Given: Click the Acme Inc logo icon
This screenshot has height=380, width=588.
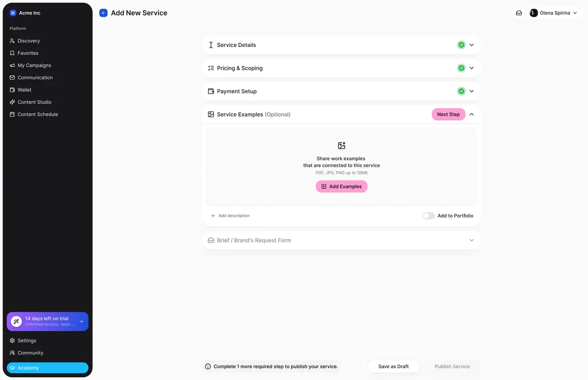Looking at the screenshot, I should [13, 13].
